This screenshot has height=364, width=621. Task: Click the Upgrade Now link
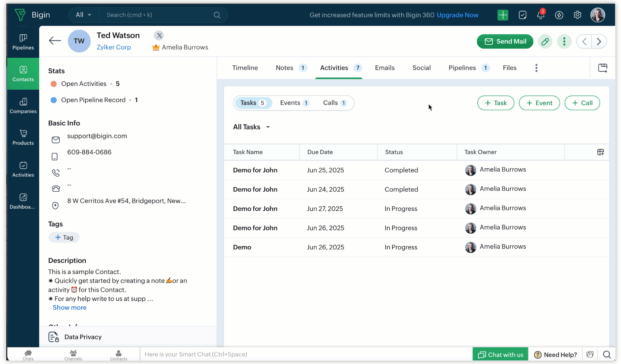tap(457, 15)
